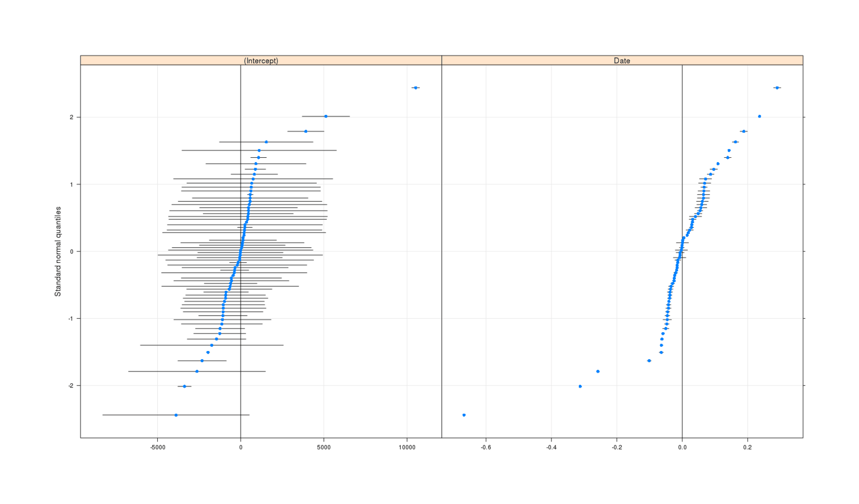Click the Standard normal quantiles axis label

[57, 251]
